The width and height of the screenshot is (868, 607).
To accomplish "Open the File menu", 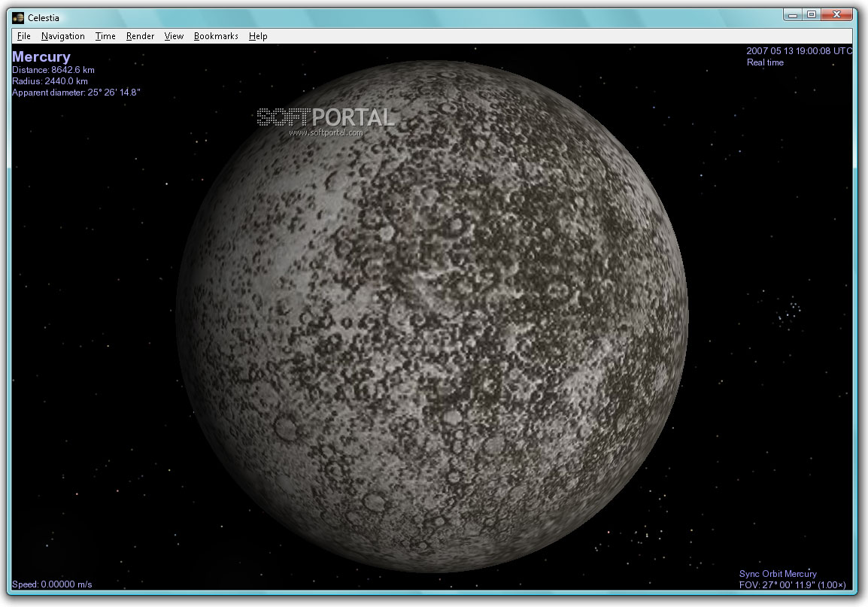I will [x=24, y=36].
